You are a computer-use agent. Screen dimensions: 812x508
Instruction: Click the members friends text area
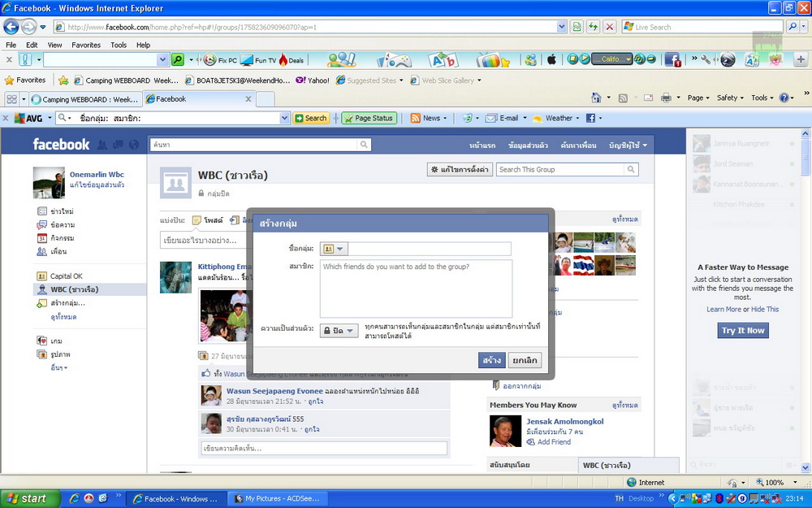click(x=416, y=289)
